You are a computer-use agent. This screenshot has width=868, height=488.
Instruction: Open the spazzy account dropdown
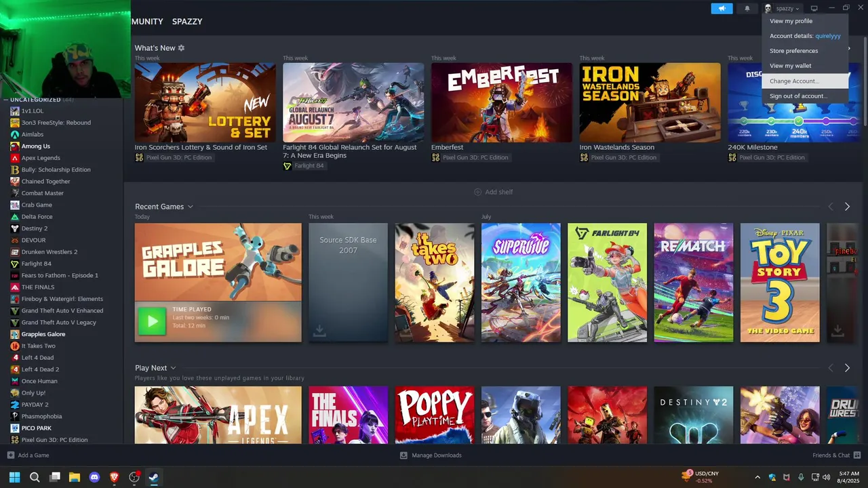(x=783, y=8)
